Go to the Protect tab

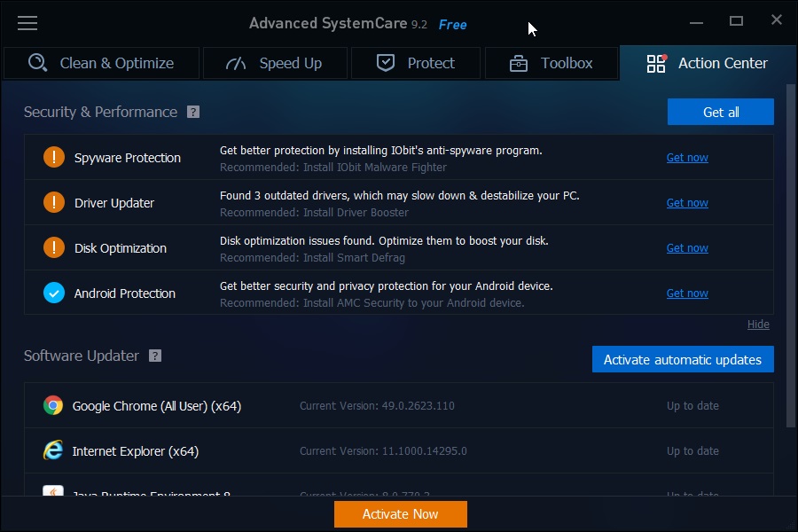tap(415, 64)
